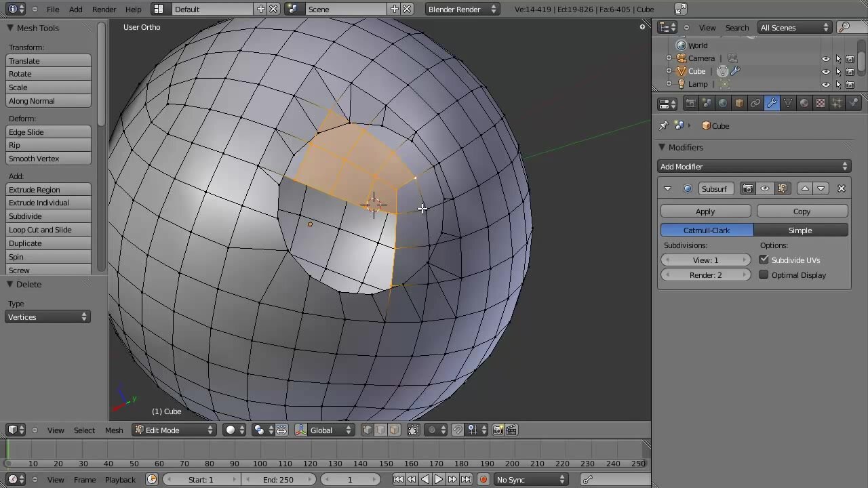Toggle Subsurf modifier render visibility (camera)
Screen dimensions: 868x488
(748, 188)
